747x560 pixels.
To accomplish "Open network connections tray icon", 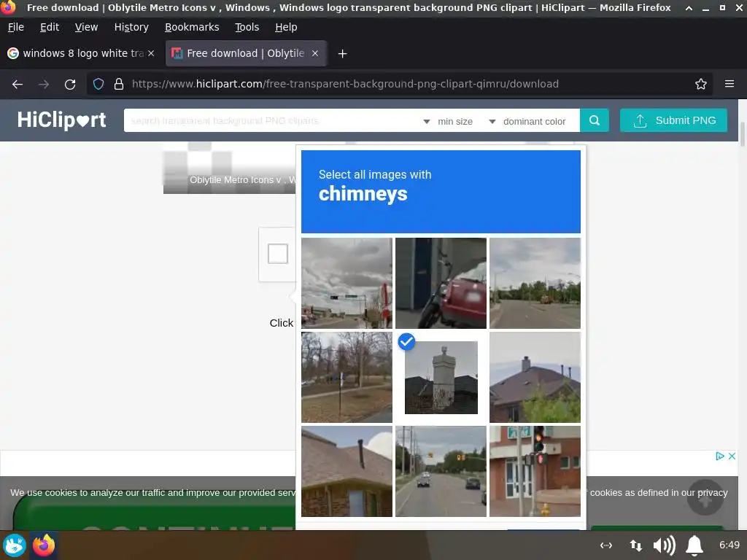I will coord(606,545).
